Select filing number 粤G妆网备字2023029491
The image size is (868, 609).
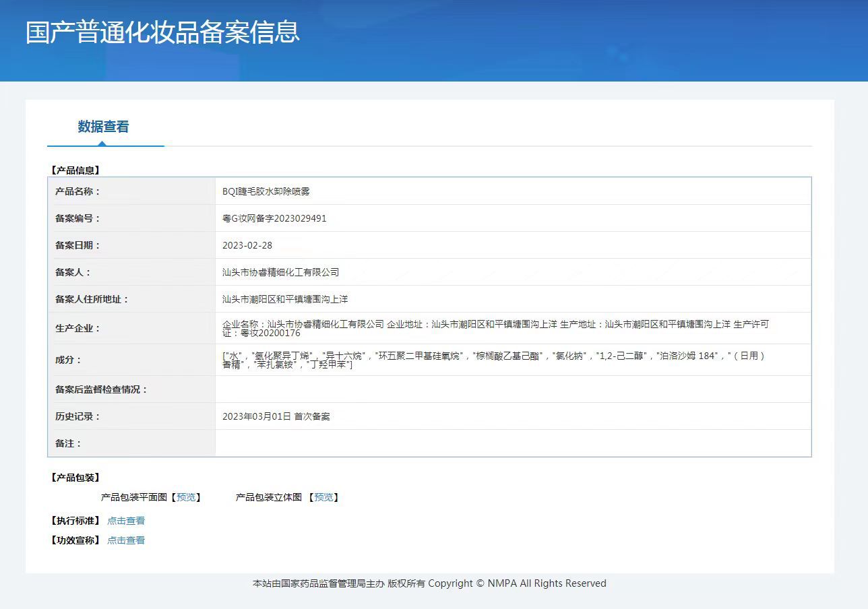click(274, 218)
